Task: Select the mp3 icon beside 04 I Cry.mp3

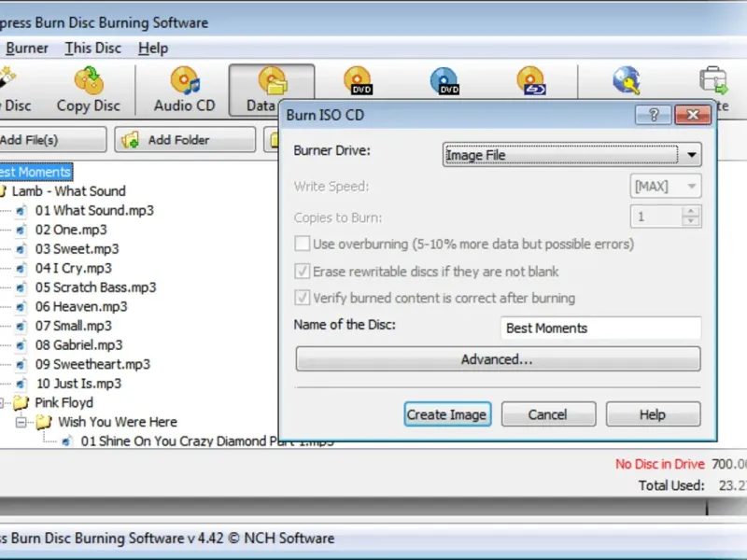Action: (x=21, y=269)
